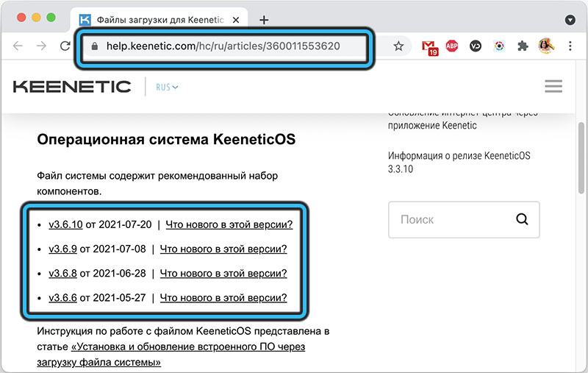Open the colorful circle extension icon
588x373 pixels.
pos(499,46)
